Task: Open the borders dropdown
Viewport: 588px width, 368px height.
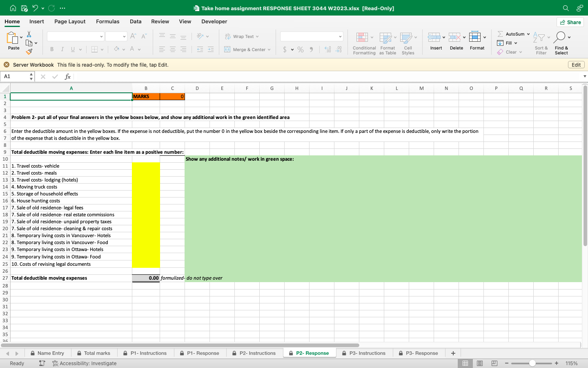Action: click(x=94, y=49)
